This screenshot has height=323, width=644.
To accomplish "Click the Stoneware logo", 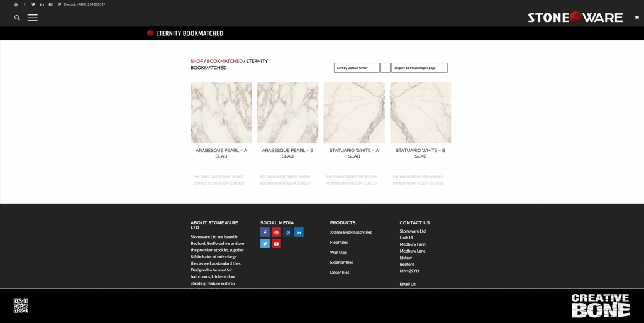I will tap(575, 17).
